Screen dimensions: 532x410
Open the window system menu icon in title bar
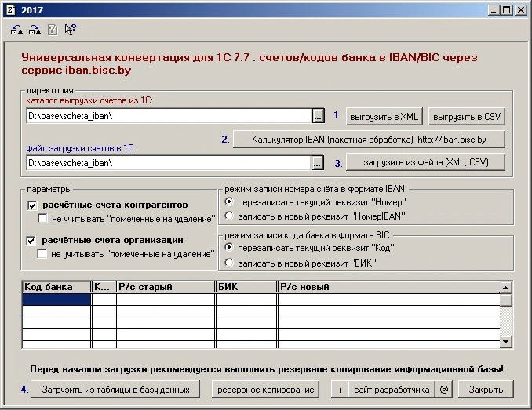(9, 9)
